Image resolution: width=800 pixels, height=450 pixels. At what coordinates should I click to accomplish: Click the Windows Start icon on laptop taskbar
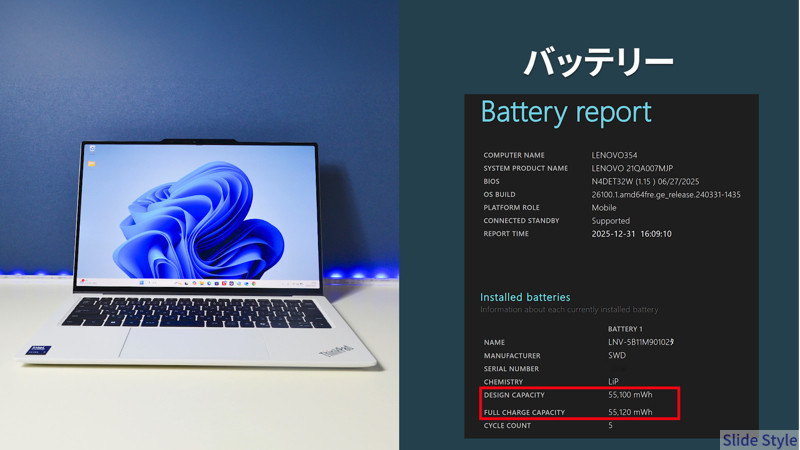tap(142, 283)
